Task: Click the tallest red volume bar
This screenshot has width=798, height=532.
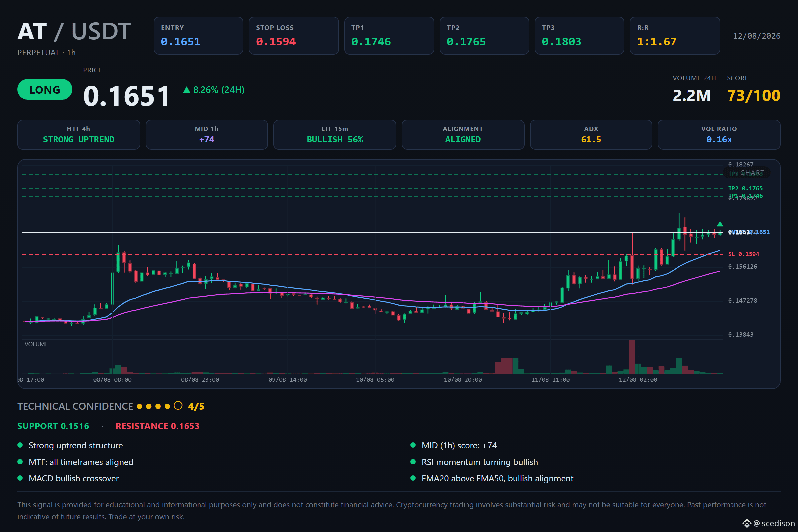Action: (632, 356)
